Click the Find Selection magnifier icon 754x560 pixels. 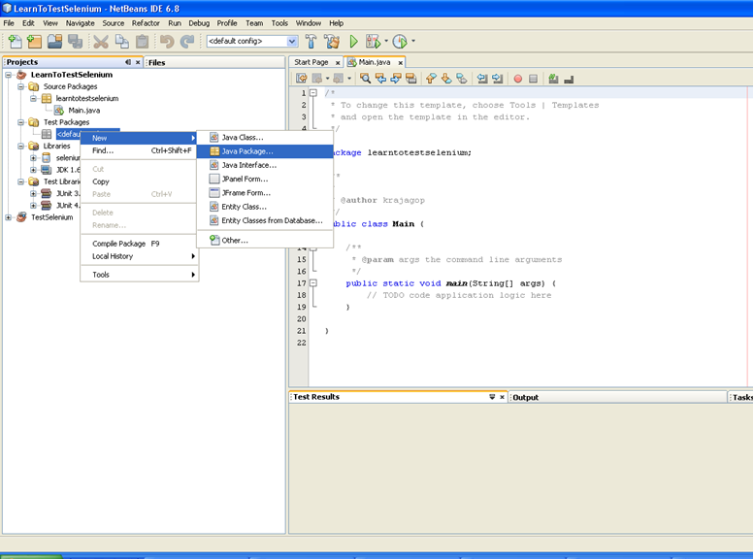tap(366, 79)
